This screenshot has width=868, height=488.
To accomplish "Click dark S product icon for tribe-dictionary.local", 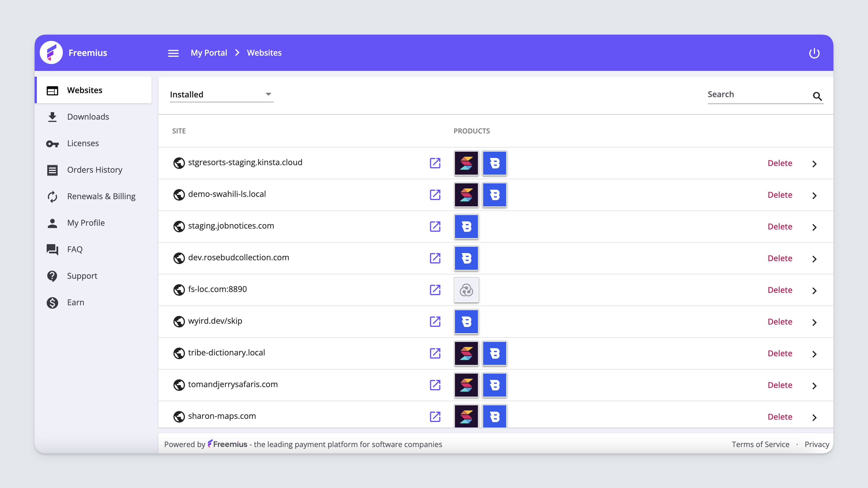I will coord(466,353).
